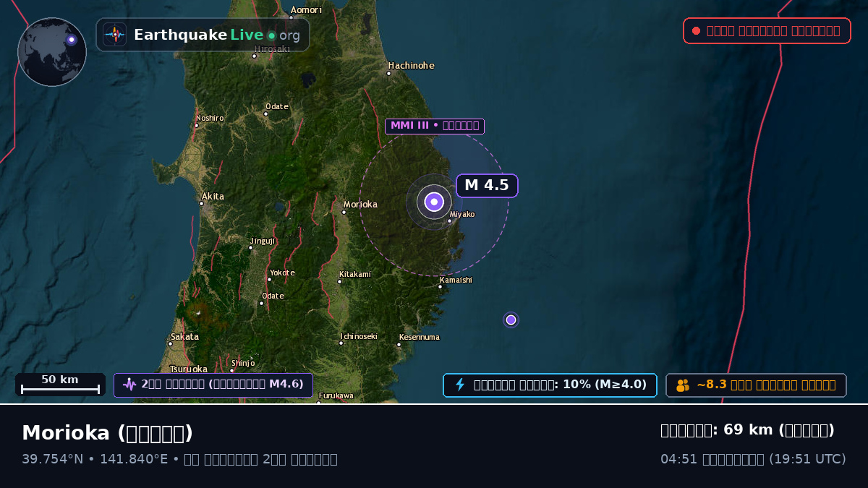The image size is (868, 488).
Task: Click the Miyako city label
Action: tap(462, 214)
